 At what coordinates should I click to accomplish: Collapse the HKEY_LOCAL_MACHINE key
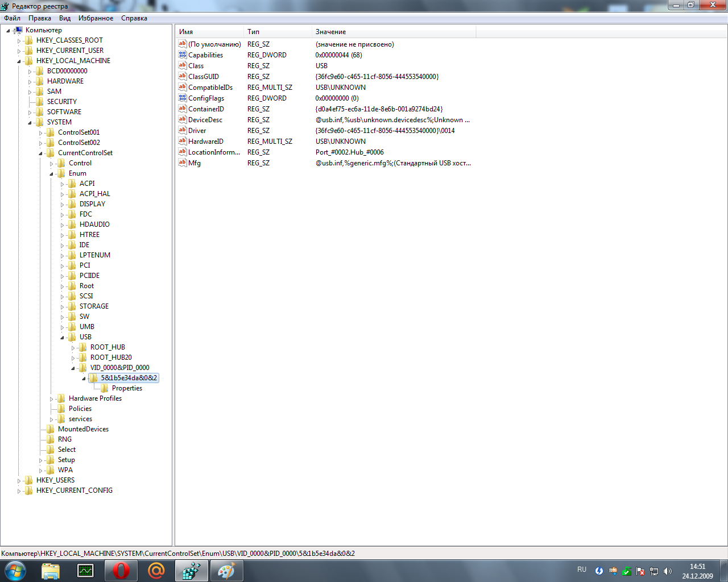tap(19, 61)
